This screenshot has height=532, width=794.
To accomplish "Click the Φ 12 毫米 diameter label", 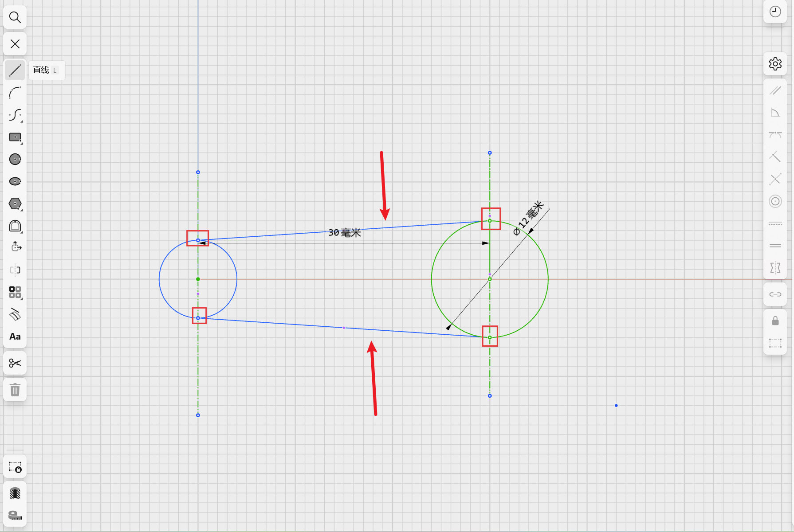I will pyautogui.click(x=528, y=218).
